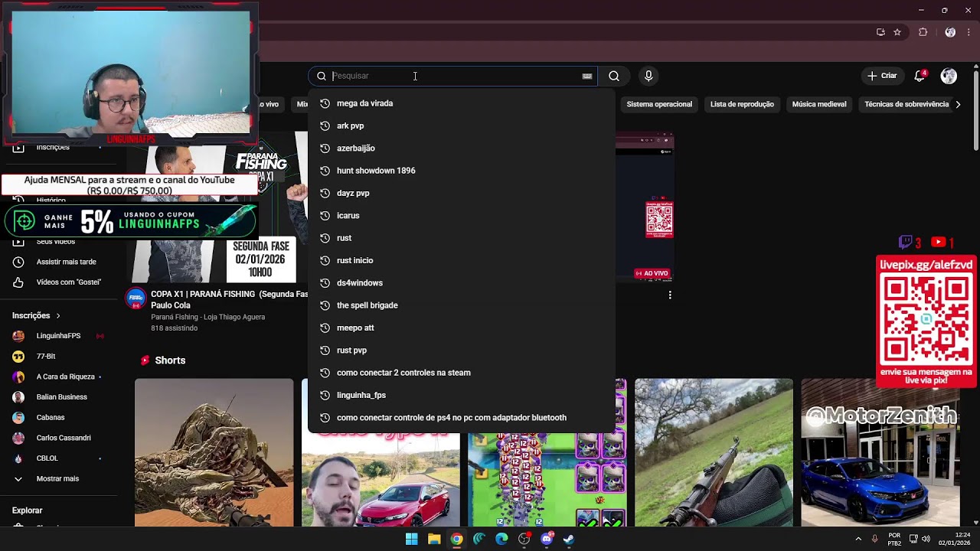The width and height of the screenshot is (980, 551).
Task: Open the @MotorZenith blue car Short
Action: [880, 452]
